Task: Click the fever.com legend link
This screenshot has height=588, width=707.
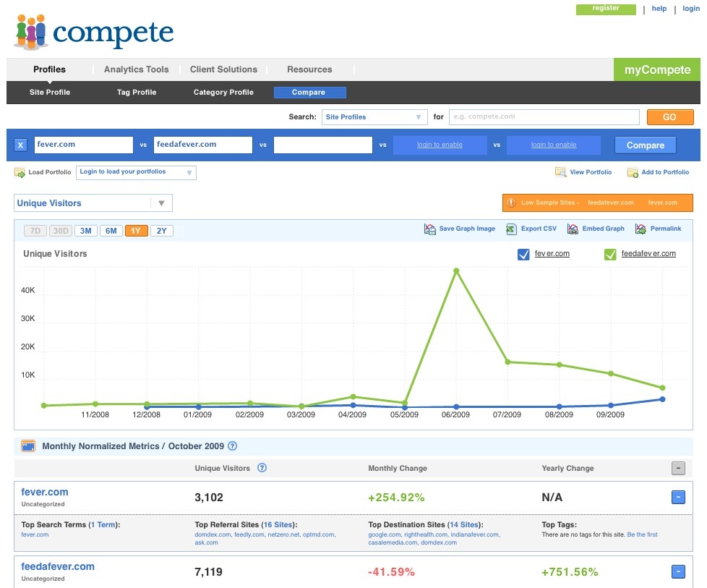Action: 552,254
